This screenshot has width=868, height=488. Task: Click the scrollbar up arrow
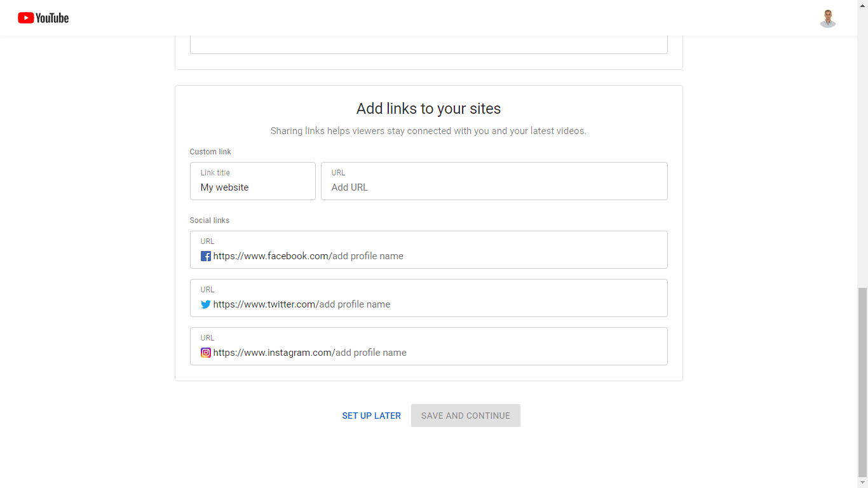pyautogui.click(x=862, y=4)
